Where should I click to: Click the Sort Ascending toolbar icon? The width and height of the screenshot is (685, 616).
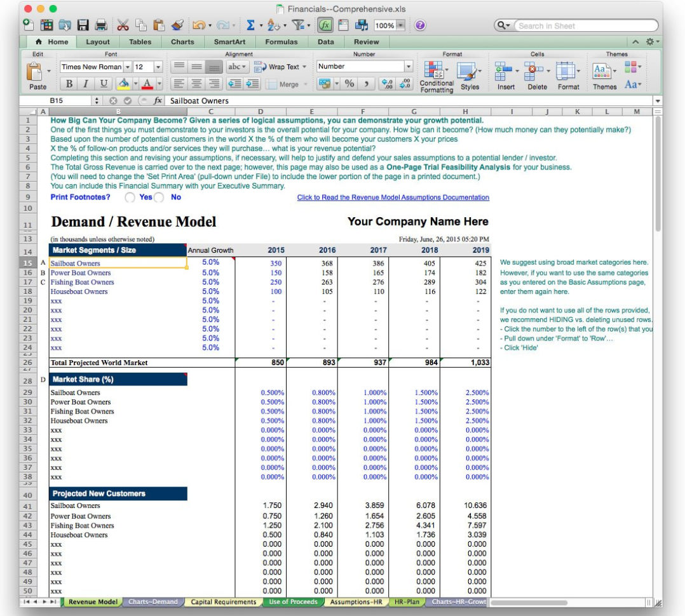pos(274,25)
